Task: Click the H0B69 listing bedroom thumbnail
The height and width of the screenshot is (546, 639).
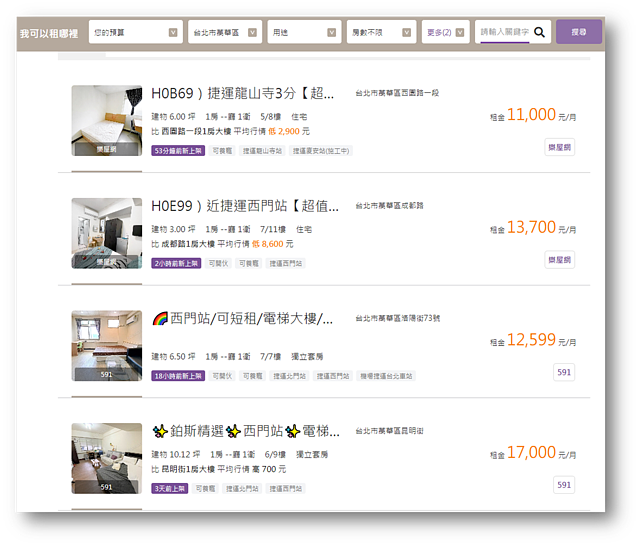Action: pyautogui.click(x=107, y=120)
